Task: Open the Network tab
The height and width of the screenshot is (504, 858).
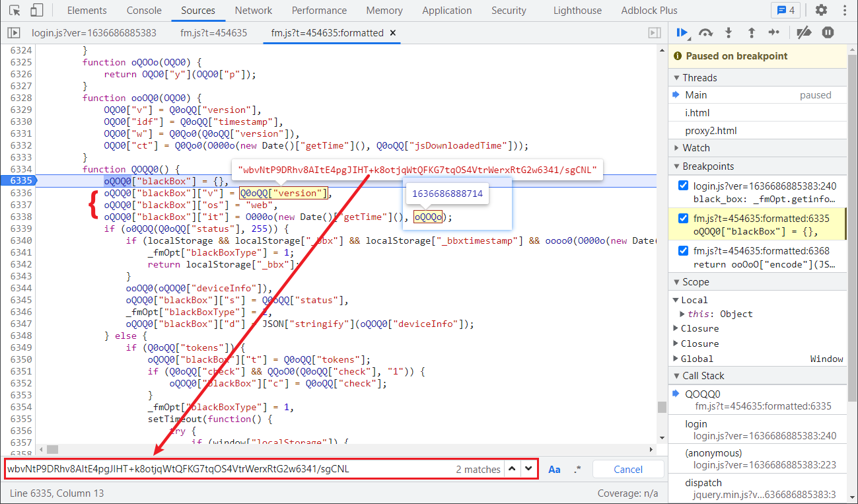Action: tap(254, 11)
